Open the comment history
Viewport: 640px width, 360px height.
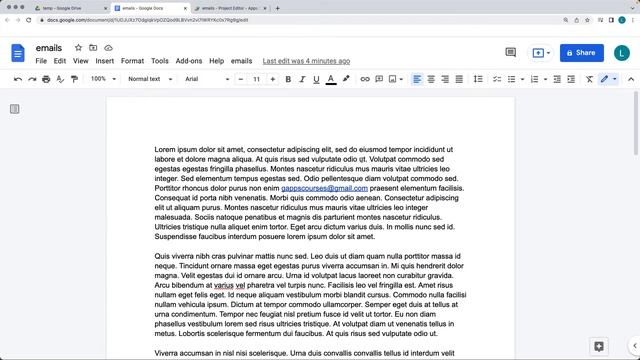pyautogui.click(x=511, y=52)
